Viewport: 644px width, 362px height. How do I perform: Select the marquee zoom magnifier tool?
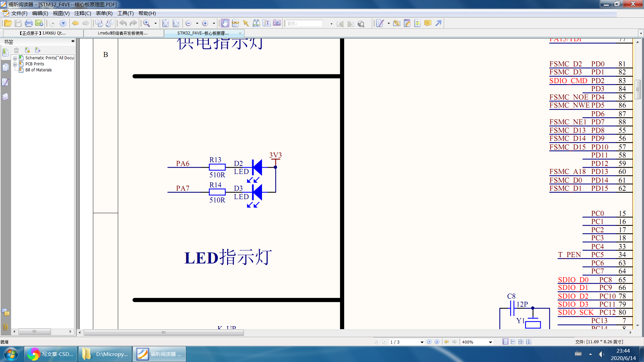coord(148,23)
